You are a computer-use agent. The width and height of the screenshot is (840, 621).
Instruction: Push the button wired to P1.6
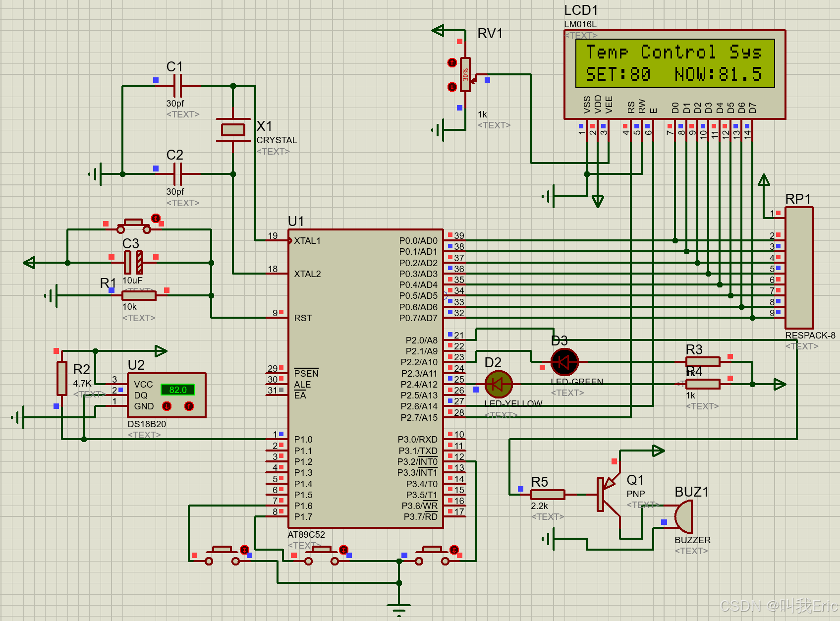click(x=222, y=556)
